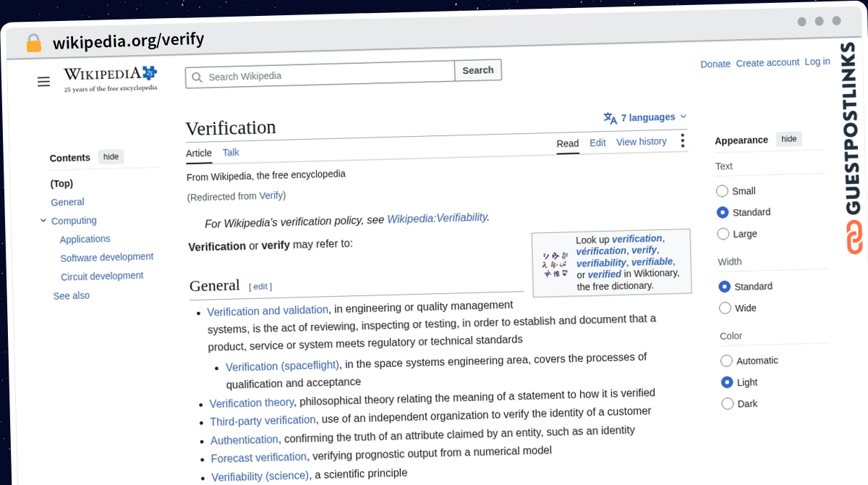Jump to See also in contents
Viewport: 868px width, 485px height.
click(72, 295)
